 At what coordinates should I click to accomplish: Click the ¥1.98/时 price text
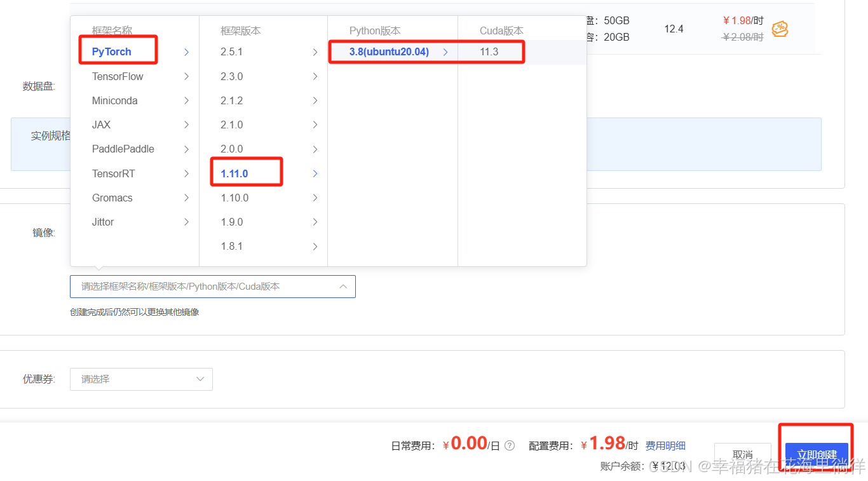click(x=743, y=20)
